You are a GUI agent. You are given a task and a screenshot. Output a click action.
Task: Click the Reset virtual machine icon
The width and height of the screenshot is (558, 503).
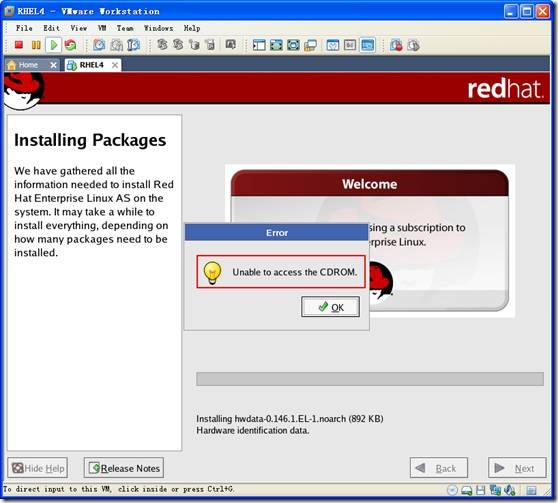(x=71, y=45)
